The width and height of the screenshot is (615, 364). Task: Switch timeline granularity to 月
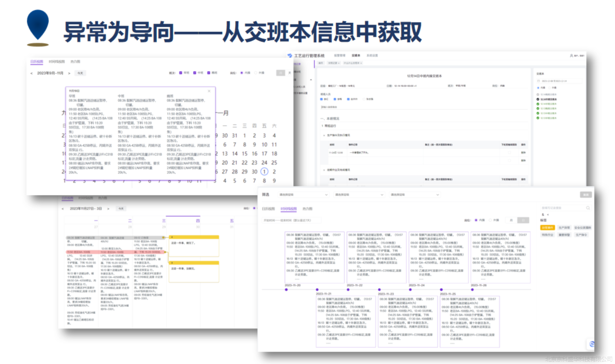511,220
